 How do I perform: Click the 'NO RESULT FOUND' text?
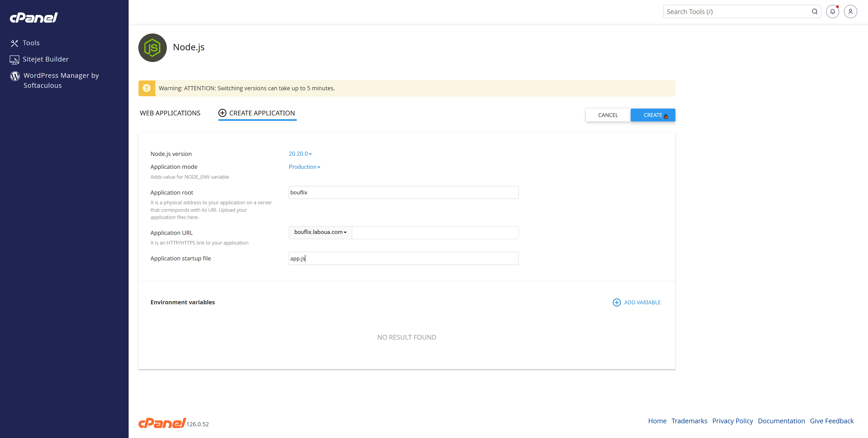click(x=406, y=338)
